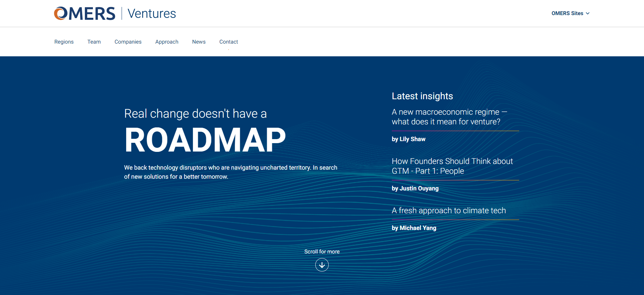
Task: Click 'Real change doesn't have a' text
Action: pyautogui.click(x=196, y=114)
